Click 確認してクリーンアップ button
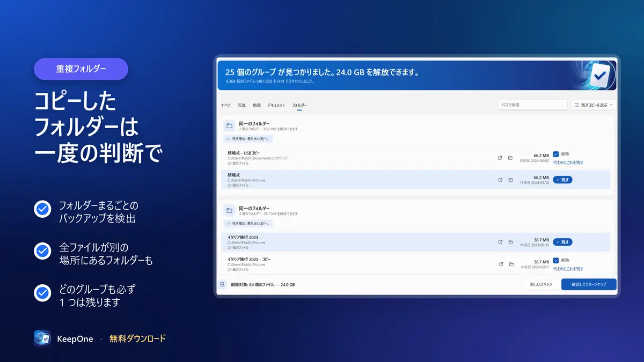Screen dimensions: 644x362 pos(589,284)
